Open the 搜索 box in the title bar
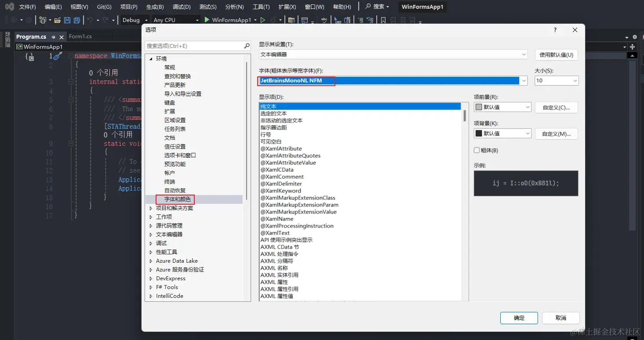 (377, 7)
